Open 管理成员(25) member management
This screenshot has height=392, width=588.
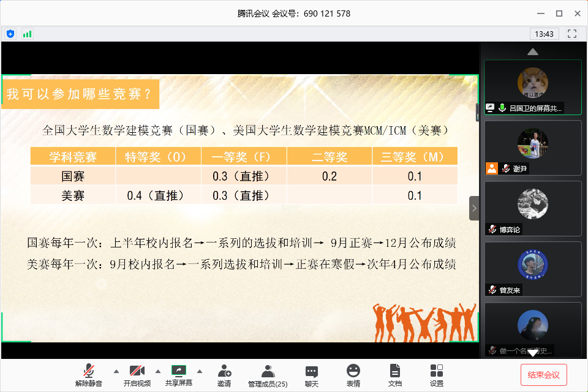268,375
